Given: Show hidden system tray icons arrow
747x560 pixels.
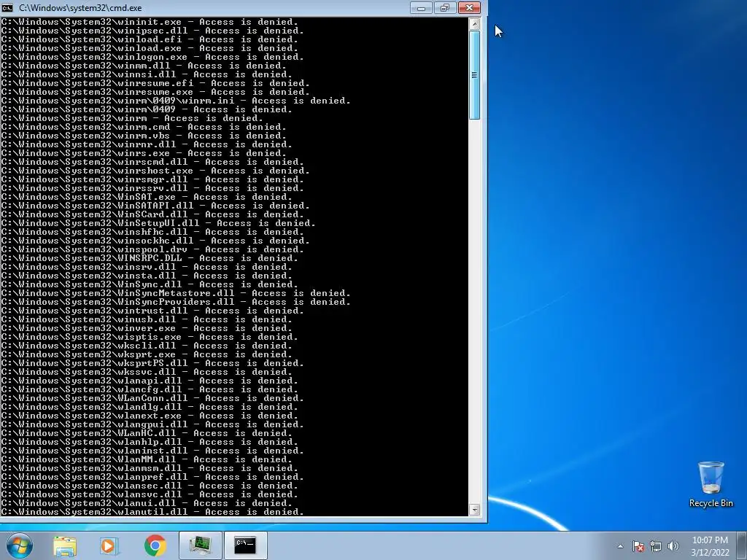Looking at the screenshot, I should [x=620, y=546].
